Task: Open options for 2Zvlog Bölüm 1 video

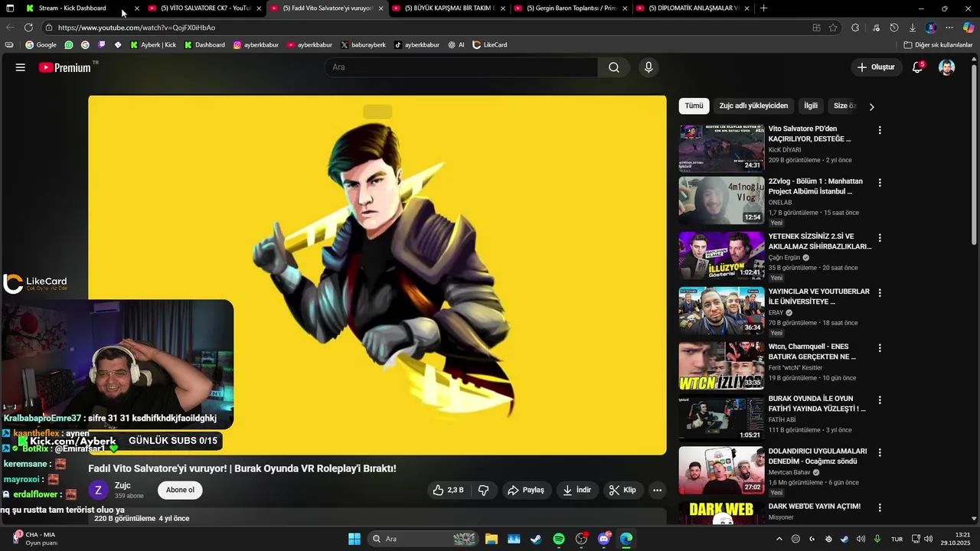Action: pyautogui.click(x=880, y=183)
